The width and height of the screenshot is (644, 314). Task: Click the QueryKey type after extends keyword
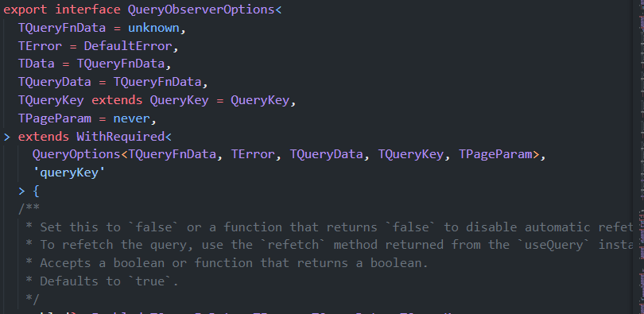[x=179, y=100]
